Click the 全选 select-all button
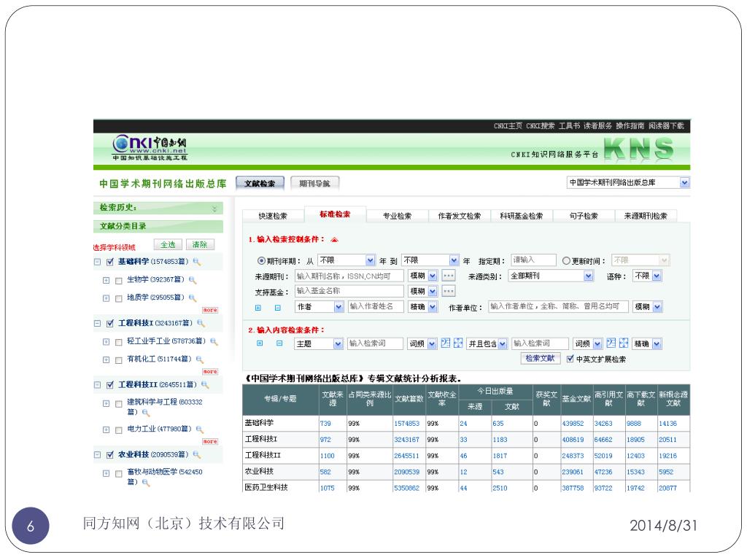 (x=168, y=245)
